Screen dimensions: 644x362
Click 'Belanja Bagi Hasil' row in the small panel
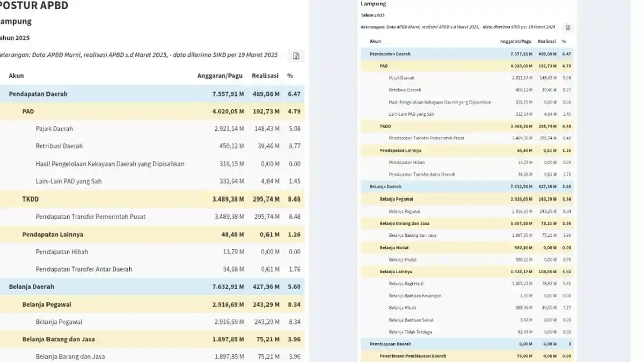(466, 284)
